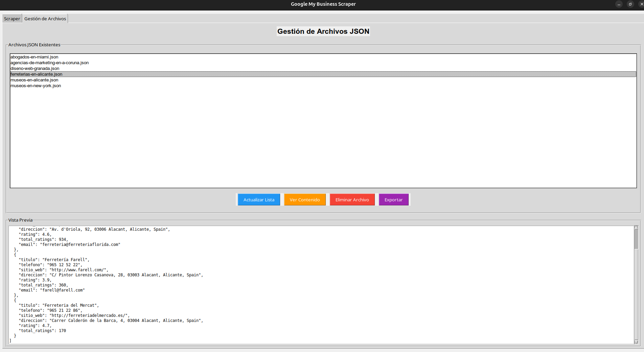Click the Vista Previa scrollbar thumb
This screenshot has height=352, width=644.
(636, 239)
